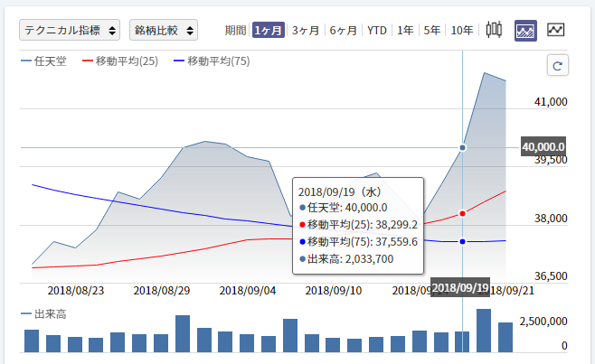Toggle the 移動平均(25) legend series
Image resolution: width=595 pixels, height=364 pixels.
point(120,61)
